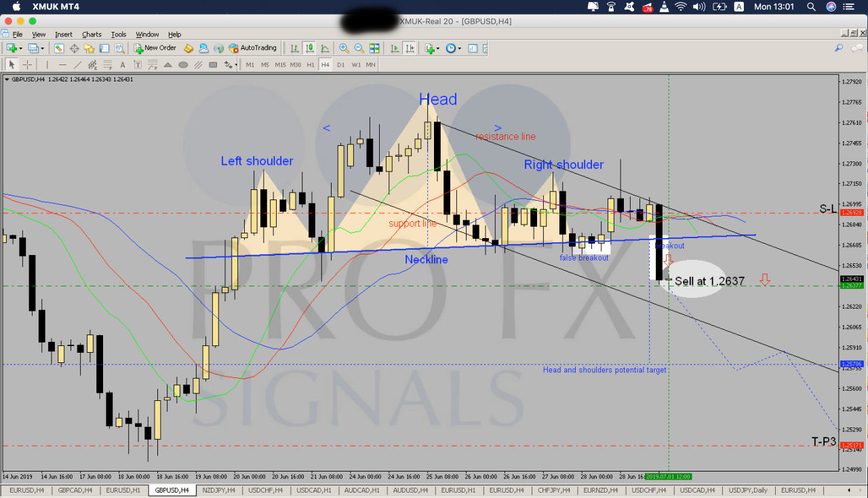The image size is (868, 498).
Task: Open the Charts menu
Action: click(x=92, y=34)
